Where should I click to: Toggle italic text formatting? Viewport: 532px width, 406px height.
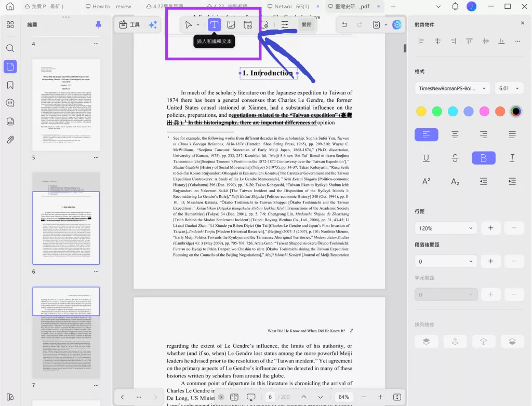(512, 158)
